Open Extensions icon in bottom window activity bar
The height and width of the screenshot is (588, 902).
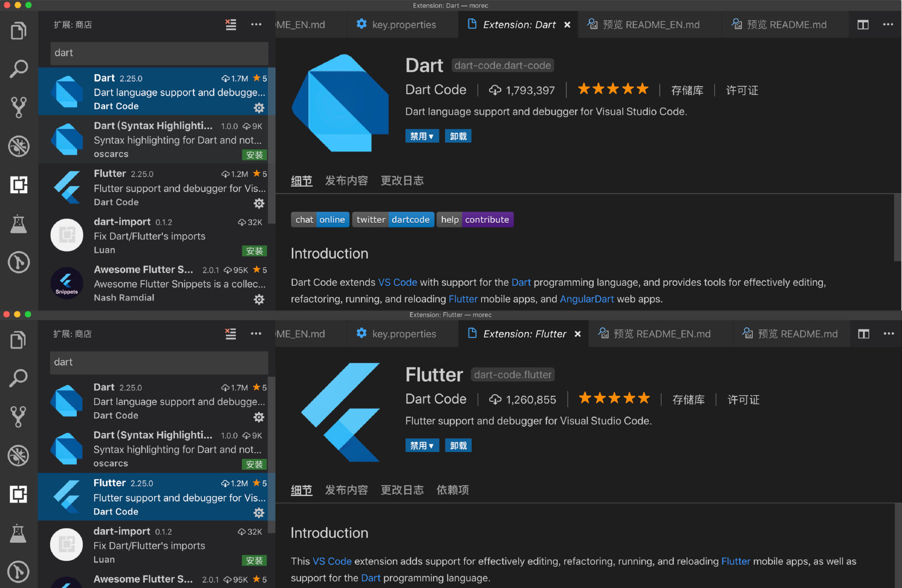pyautogui.click(x=19, y=494)
